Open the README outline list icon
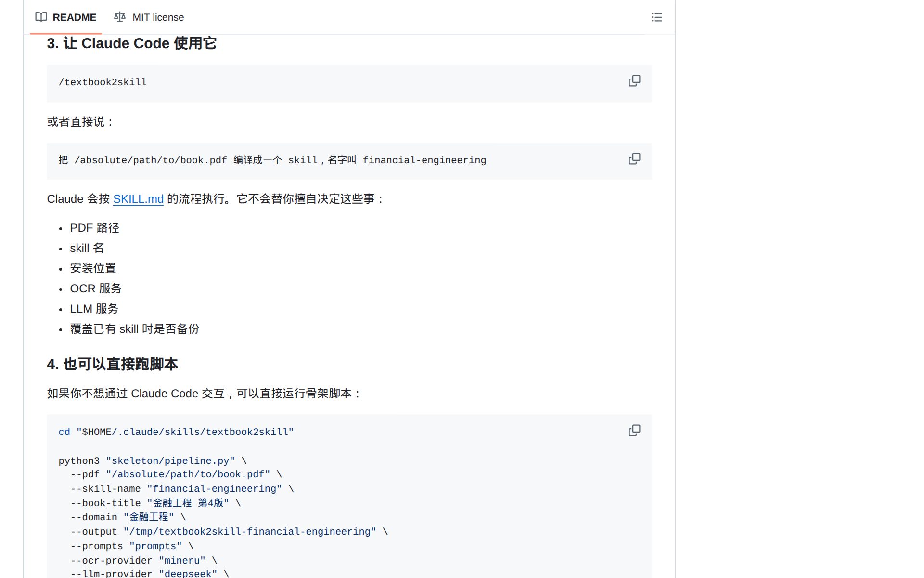This screenshot has height=578, width=924. (656, 17)
